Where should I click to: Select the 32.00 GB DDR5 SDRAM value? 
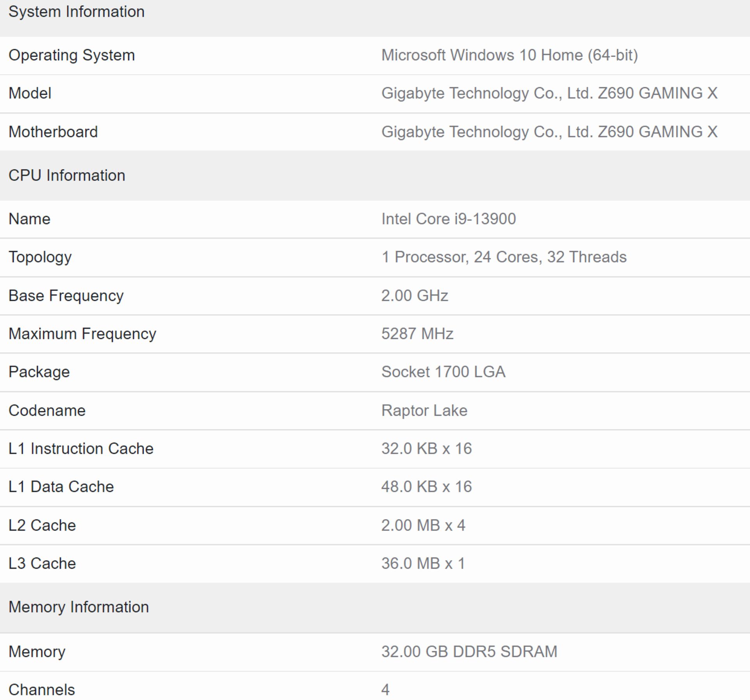469,651
